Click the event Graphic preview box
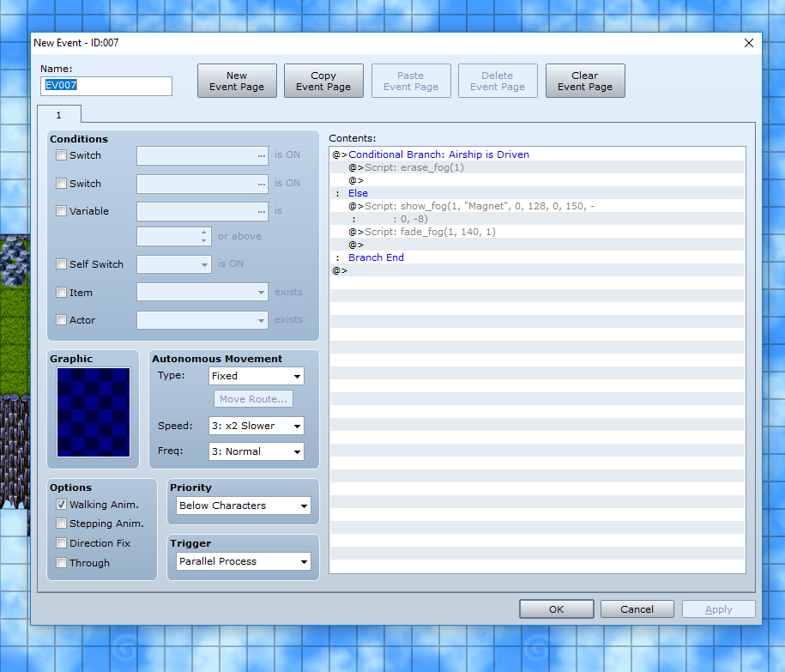Screen dimensions: 785x672 pyautogui.click(x=94, y=412)
